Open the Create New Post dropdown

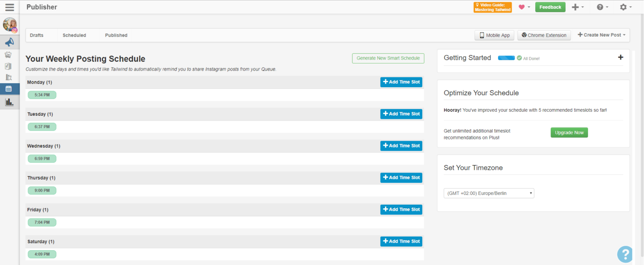[x=601, y=35]
